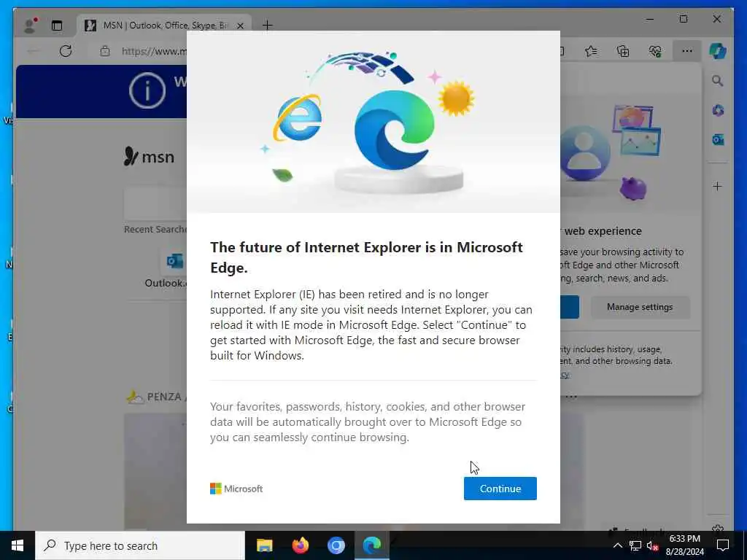747x560 pixels.
Task: View site information lock icon
Action: click(105, 51)
